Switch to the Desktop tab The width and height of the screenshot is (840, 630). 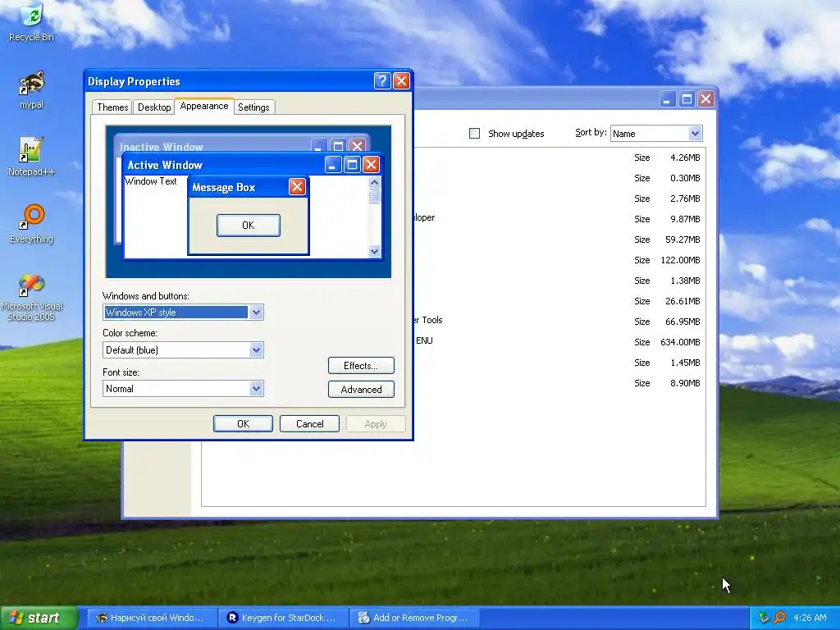point(154,107)
